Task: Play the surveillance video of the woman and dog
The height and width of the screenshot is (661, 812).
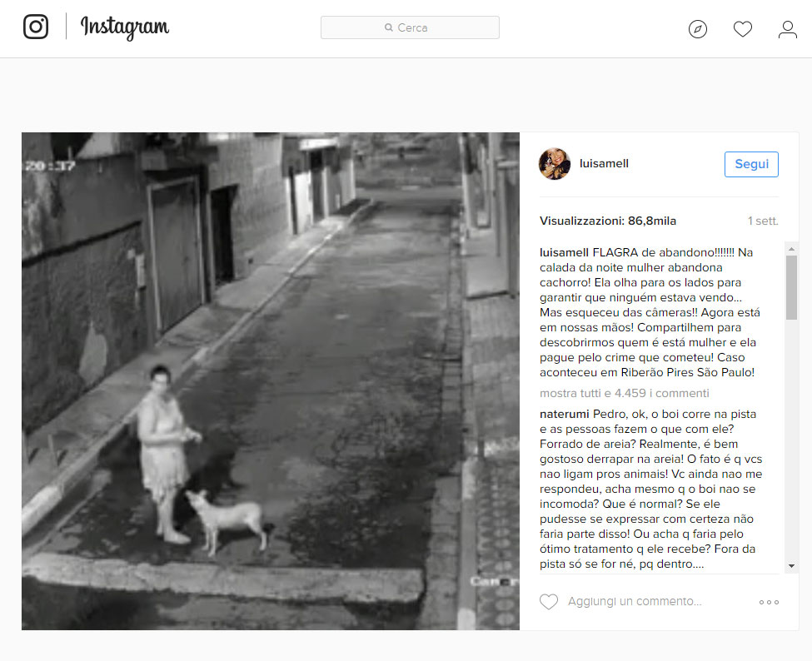Action: click(x=271, y=381)
